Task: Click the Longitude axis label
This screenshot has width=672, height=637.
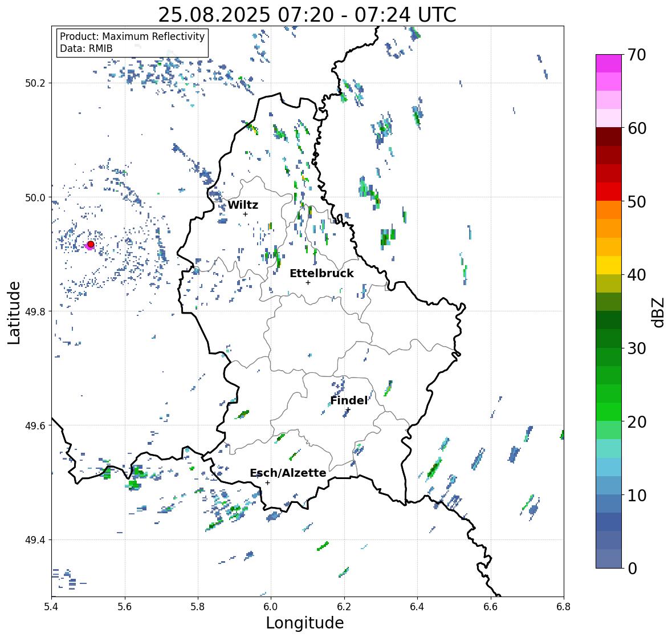Action: [x=305, y=623]
